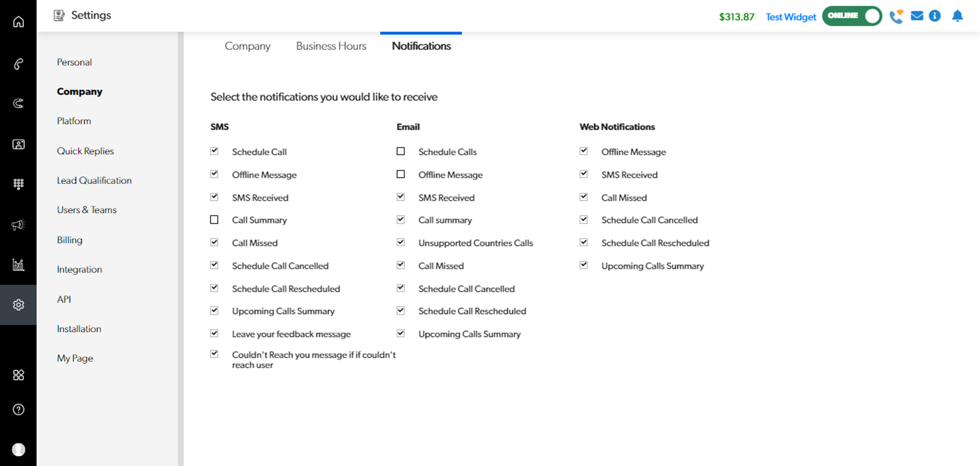Open the dial pad icon

tap(18, 184)
